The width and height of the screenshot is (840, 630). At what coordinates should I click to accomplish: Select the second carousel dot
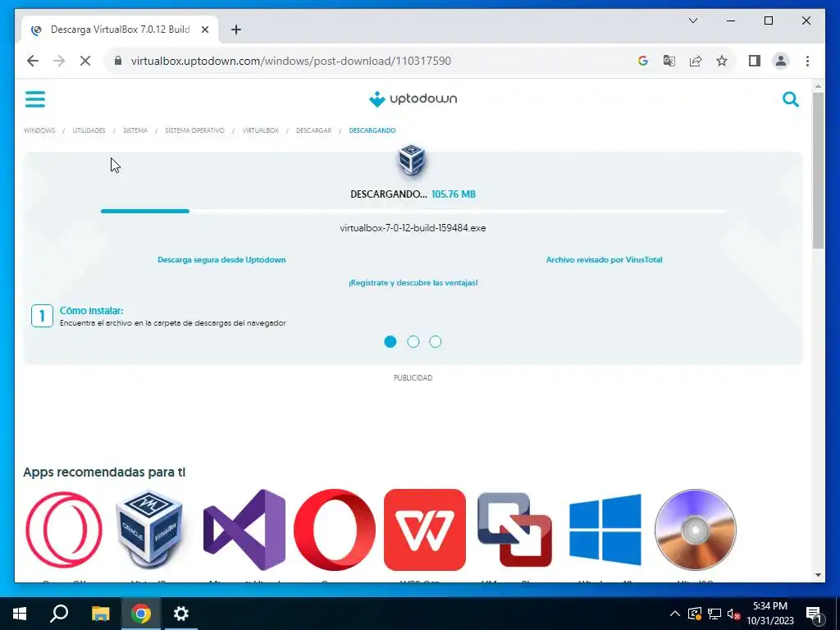coord(413,342)
